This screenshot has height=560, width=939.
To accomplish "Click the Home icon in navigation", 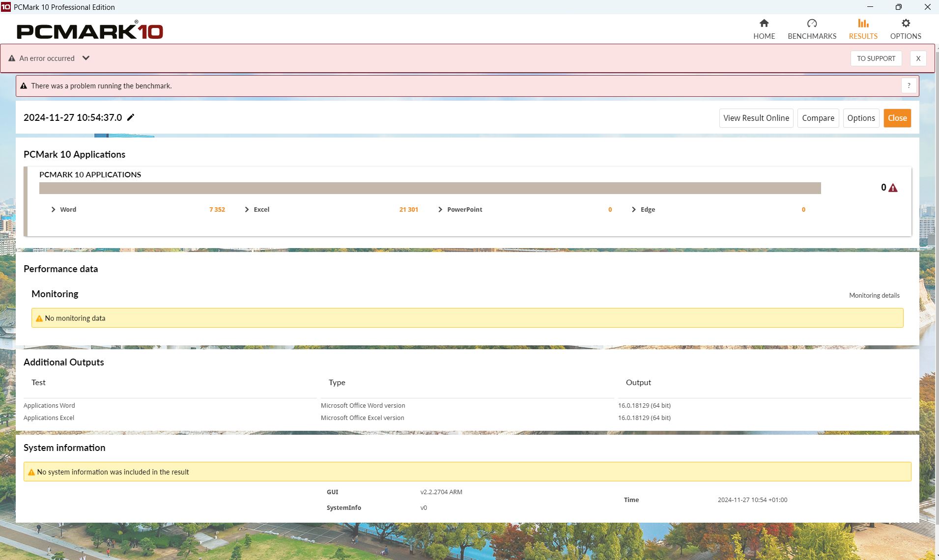I will 764,24.
